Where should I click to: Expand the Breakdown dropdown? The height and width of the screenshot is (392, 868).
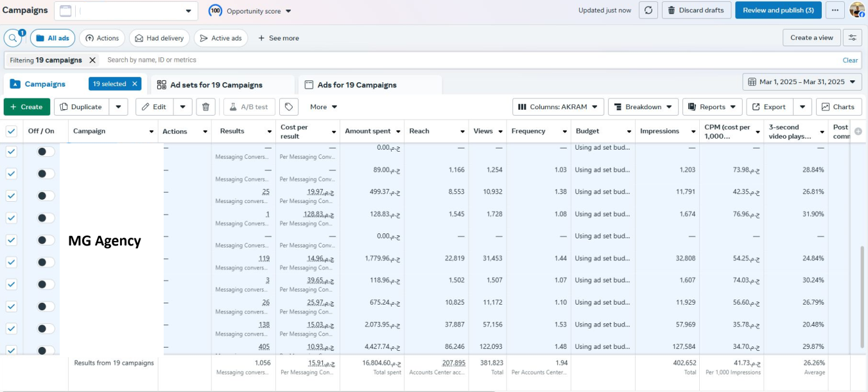(643, 107)
